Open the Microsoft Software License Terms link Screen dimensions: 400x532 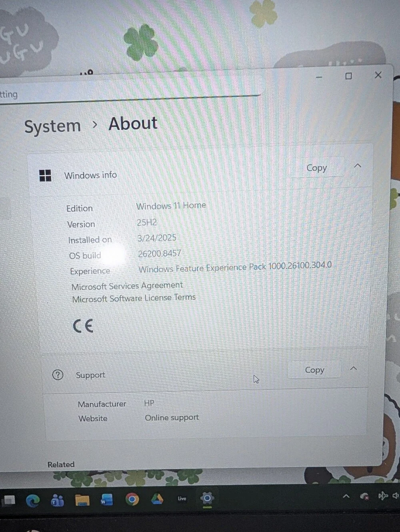tap(134, 298)
